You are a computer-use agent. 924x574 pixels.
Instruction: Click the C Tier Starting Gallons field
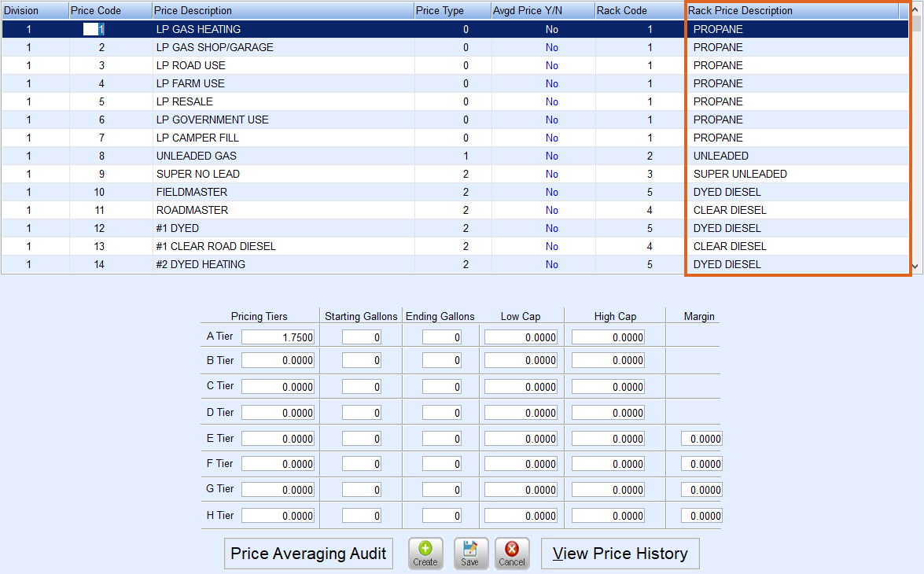pyautogui.click(x=362, y=387)
